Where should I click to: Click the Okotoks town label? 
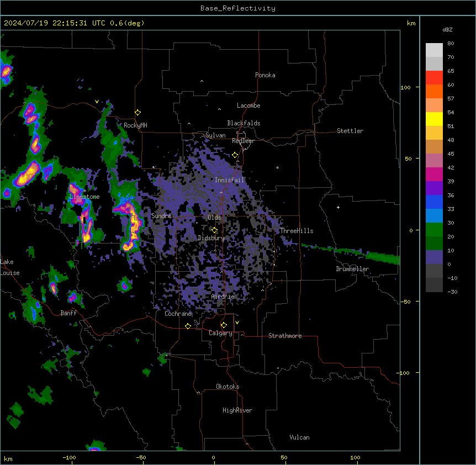point(228,387)
